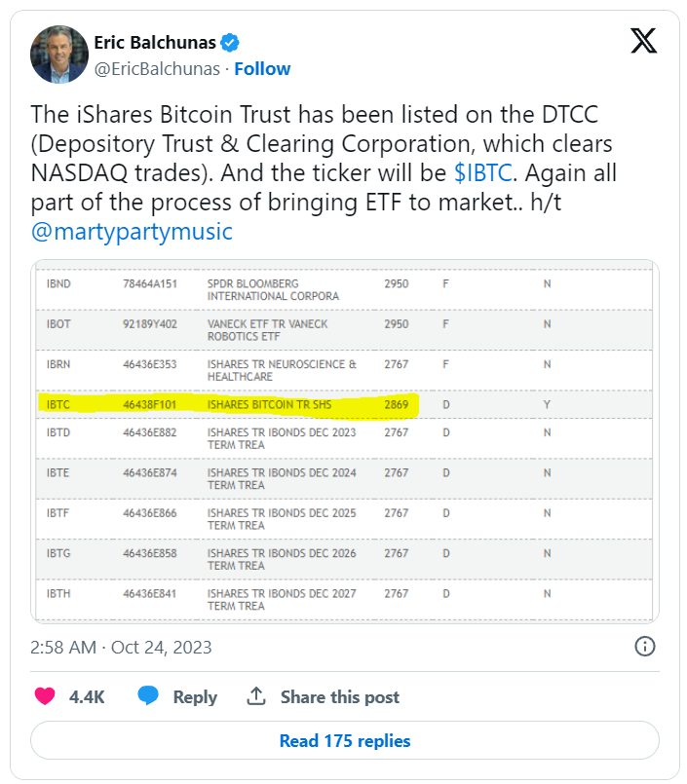Click the 4.4K likes count
Image resolution: width=687 pixels, height=784 pixels.
coord(87,697)
